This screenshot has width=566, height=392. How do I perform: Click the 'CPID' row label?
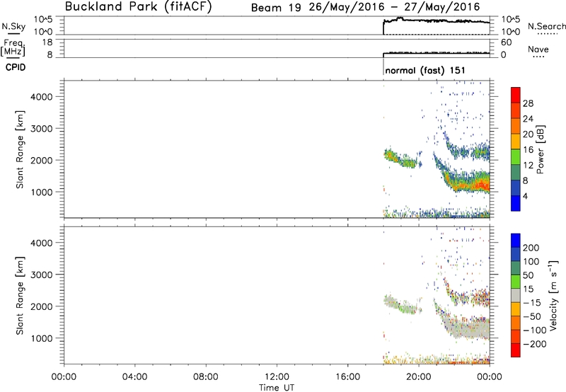coord(16,67)
